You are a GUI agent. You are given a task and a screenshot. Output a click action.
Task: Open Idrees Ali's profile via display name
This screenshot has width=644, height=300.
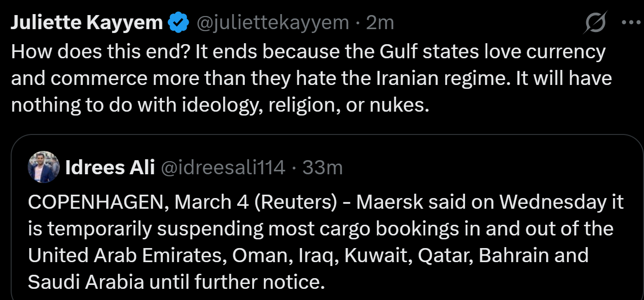(x=110, y=167)
